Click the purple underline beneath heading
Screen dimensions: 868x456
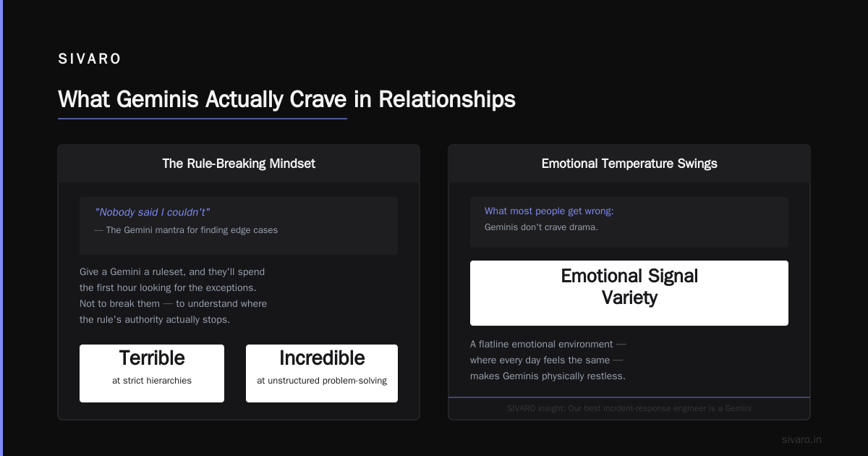tap(203, 118)
